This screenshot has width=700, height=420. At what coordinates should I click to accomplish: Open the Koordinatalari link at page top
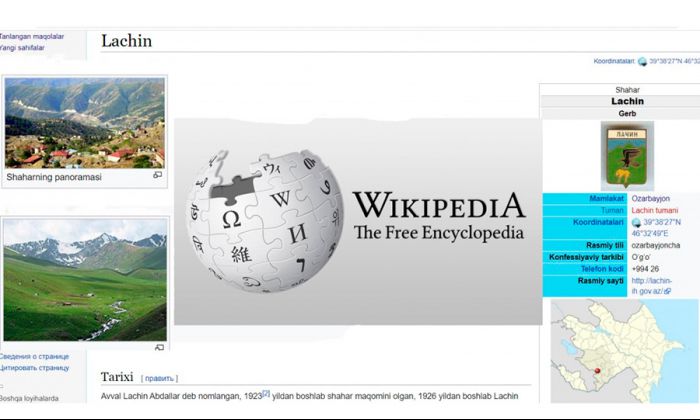pyautogui.click(x=614, y=61)
